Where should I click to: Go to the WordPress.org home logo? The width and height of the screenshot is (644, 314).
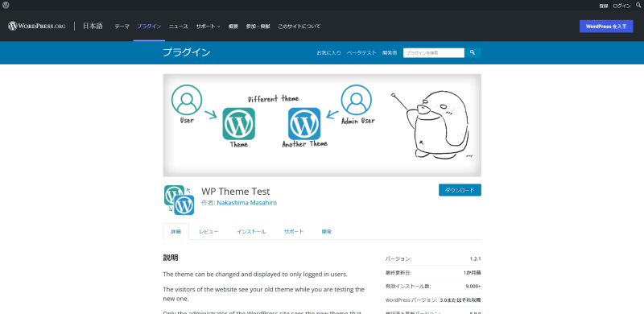click(x=36, y=26)
